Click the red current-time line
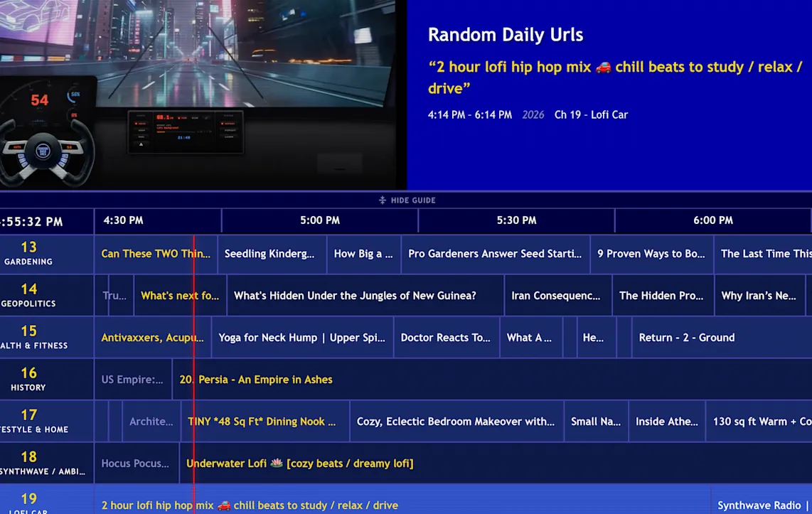This screenshot has height=514, width=812. click(x=193, y=355)
